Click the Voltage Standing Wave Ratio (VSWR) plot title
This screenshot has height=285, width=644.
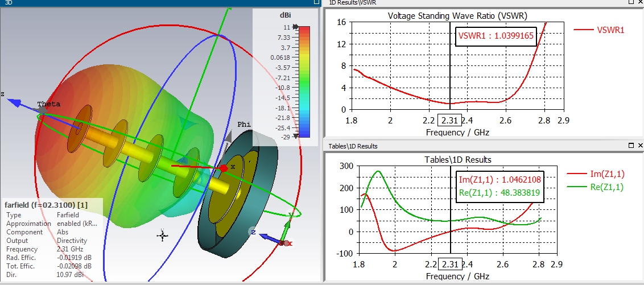tap(457, 16)
